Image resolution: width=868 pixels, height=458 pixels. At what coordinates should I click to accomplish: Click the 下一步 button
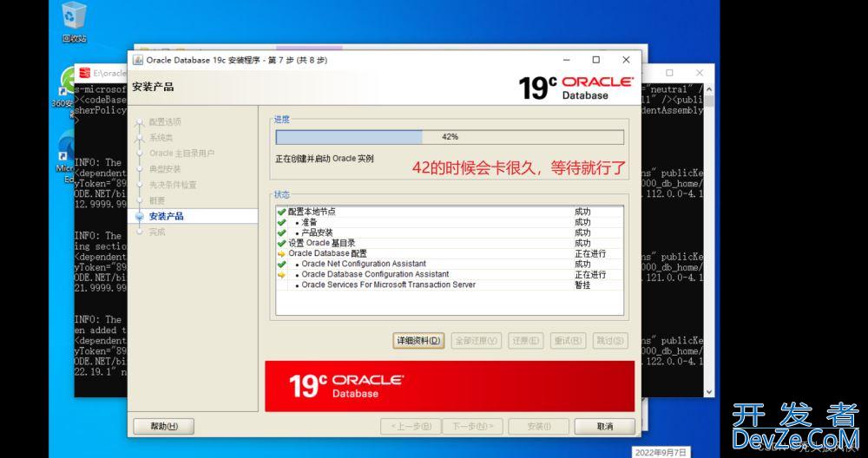click(x=473, y=427)
